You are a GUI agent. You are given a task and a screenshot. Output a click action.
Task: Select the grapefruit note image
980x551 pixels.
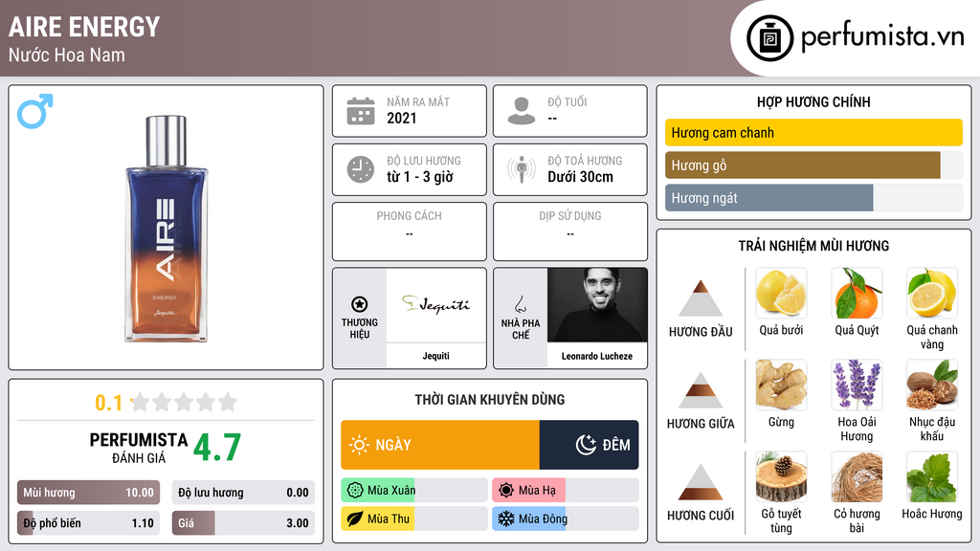[781, 293]
